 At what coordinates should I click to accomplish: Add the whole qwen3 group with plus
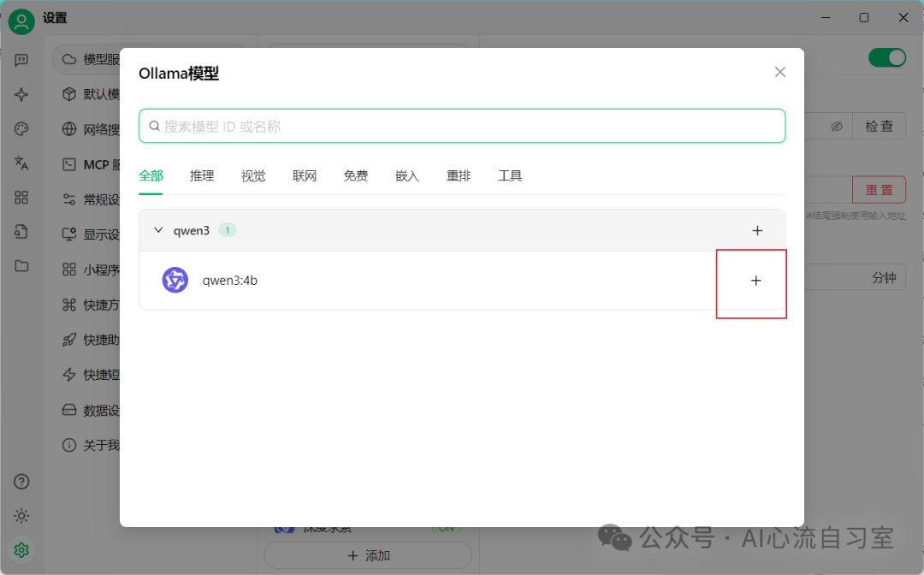[757, 230]
